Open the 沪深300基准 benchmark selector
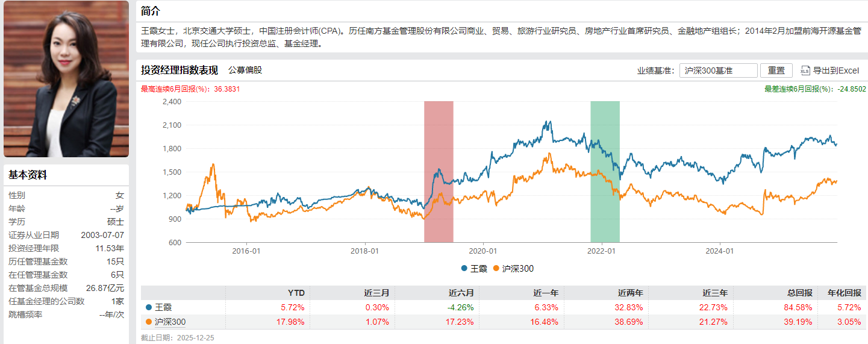 pos(718,70)
